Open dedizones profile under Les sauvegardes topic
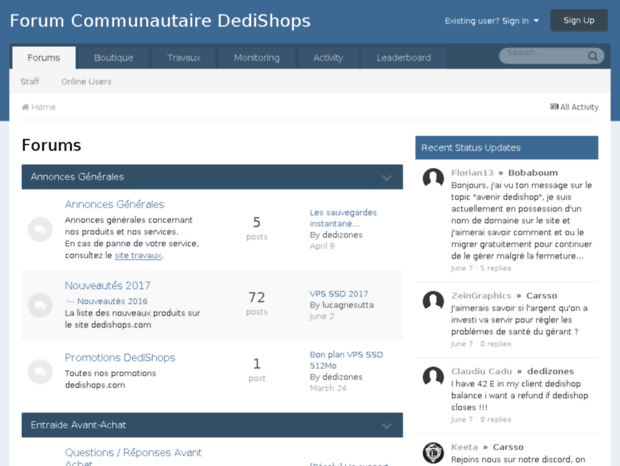620x466 pixels. (x=342, y=235)
